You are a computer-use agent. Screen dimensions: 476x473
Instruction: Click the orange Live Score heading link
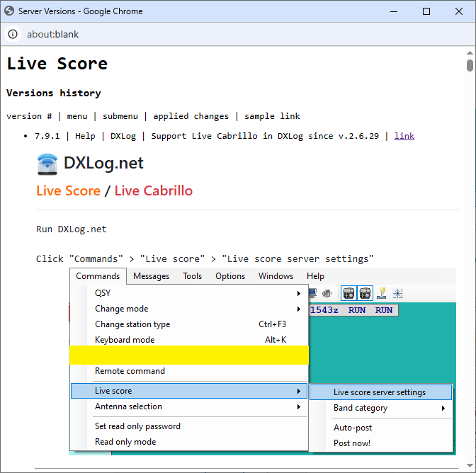[68, 191]
